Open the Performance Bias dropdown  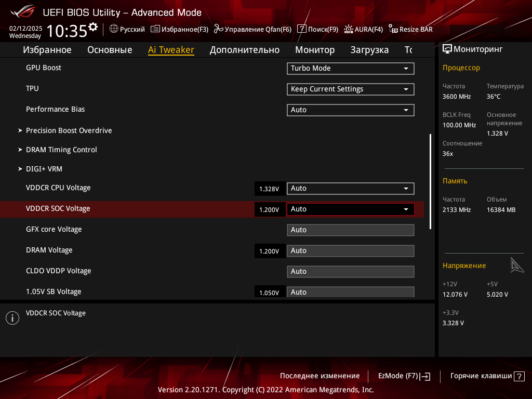(351, 110)
